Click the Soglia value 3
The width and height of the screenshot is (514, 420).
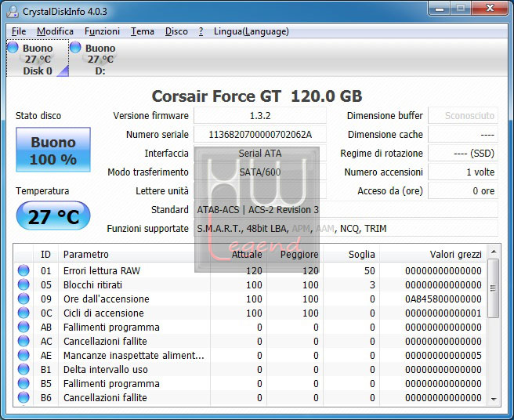(372, 284)
